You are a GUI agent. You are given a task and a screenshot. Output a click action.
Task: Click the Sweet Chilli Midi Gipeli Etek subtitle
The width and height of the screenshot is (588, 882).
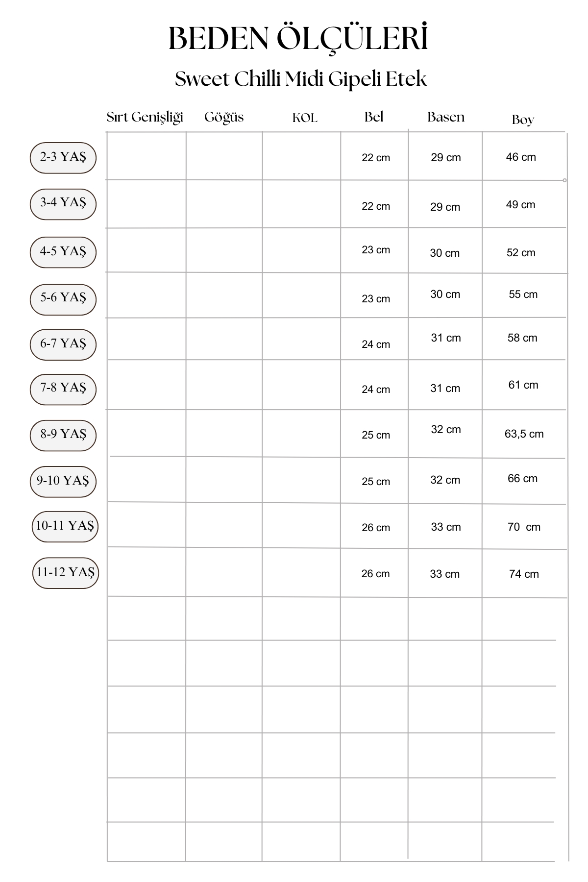tap(301, 79)
